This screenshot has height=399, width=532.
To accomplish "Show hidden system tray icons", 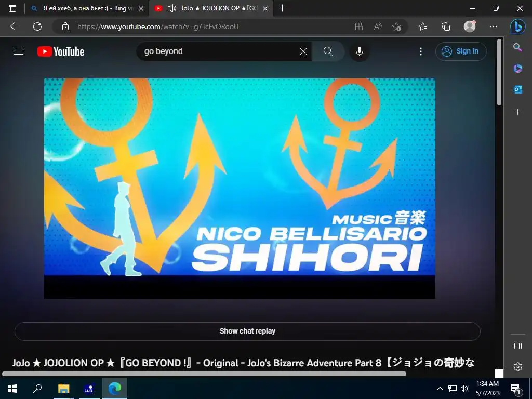I will tap(440, 389).
